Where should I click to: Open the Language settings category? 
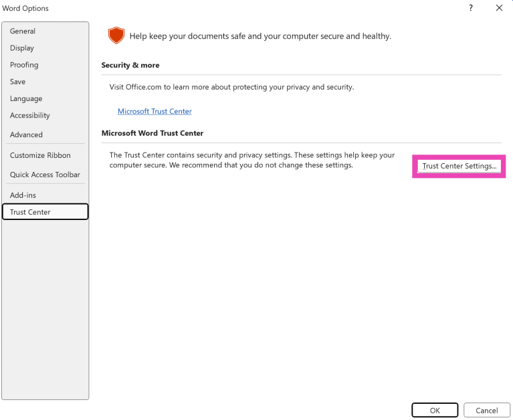coord(26,98)
